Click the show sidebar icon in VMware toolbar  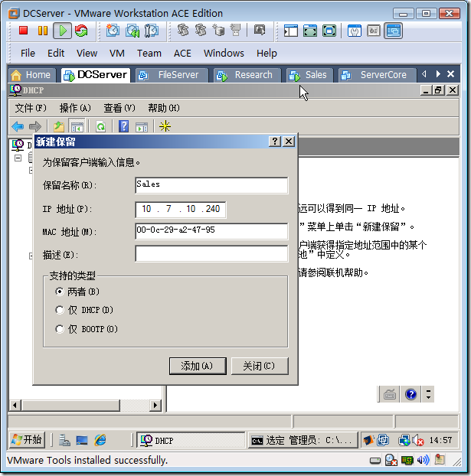click(290, 31)
